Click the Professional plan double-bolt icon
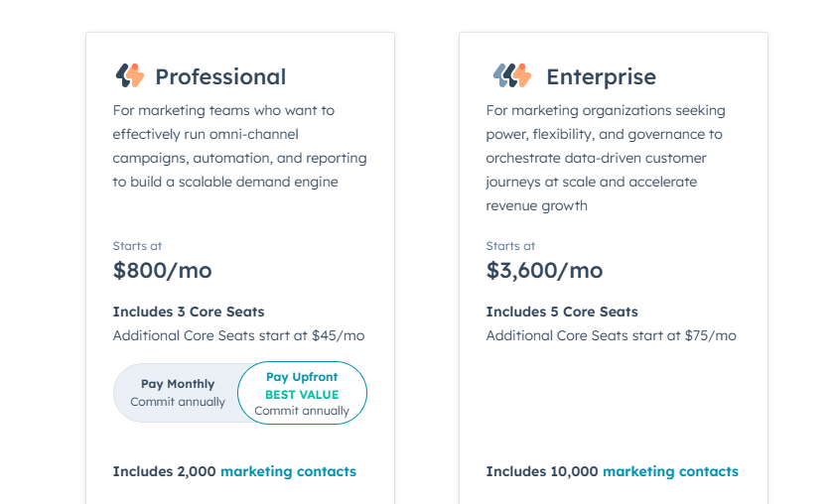Screen dimensions: 833x504 point(130,75)
